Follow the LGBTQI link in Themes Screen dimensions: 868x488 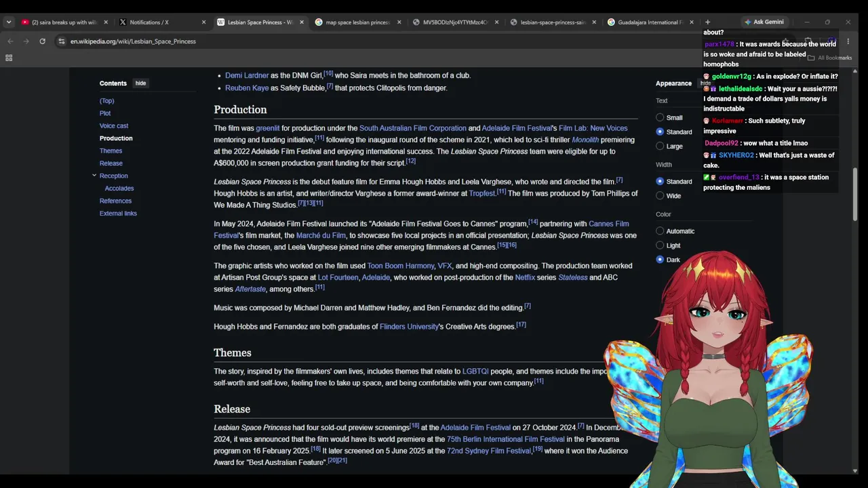[x=475, y=371]
